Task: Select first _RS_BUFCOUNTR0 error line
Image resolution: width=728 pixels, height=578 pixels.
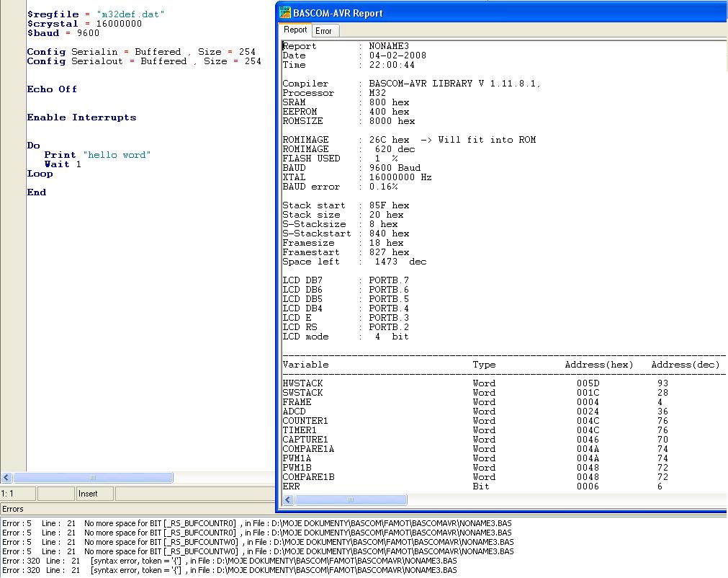Action: (257, 524)
